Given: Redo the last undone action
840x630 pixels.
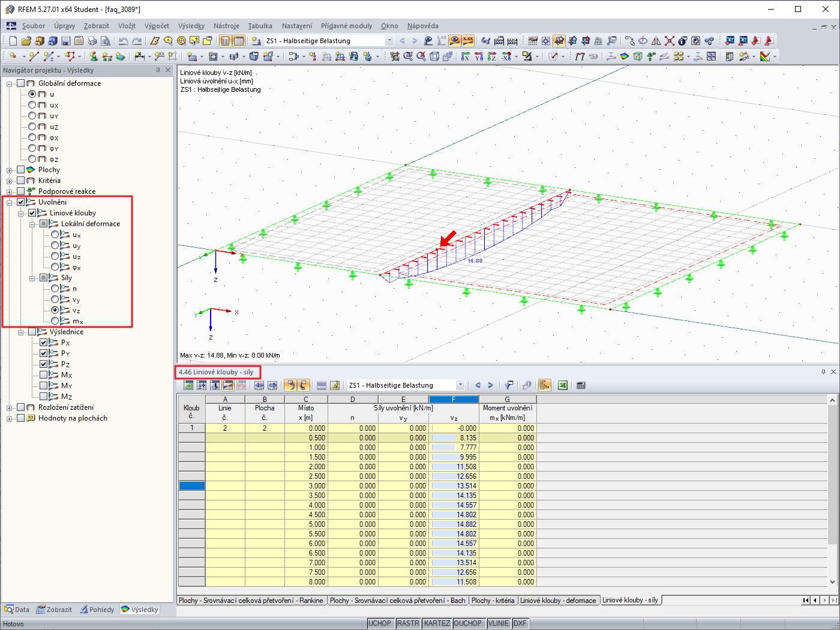Looking at the screenshot, I should tap(137, 41).
